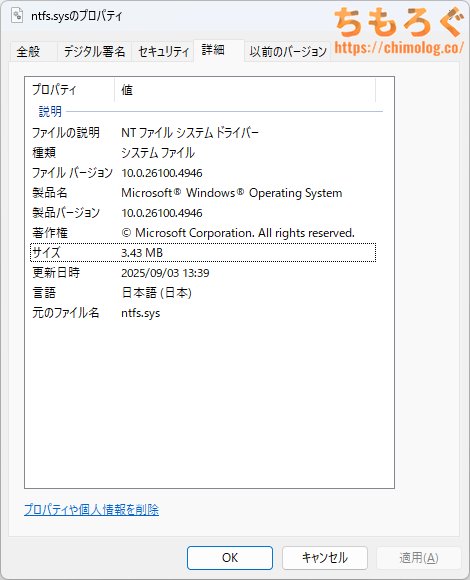Select the 種類 property row
Viewport: 470px width, 580px height.
(203, 152)
